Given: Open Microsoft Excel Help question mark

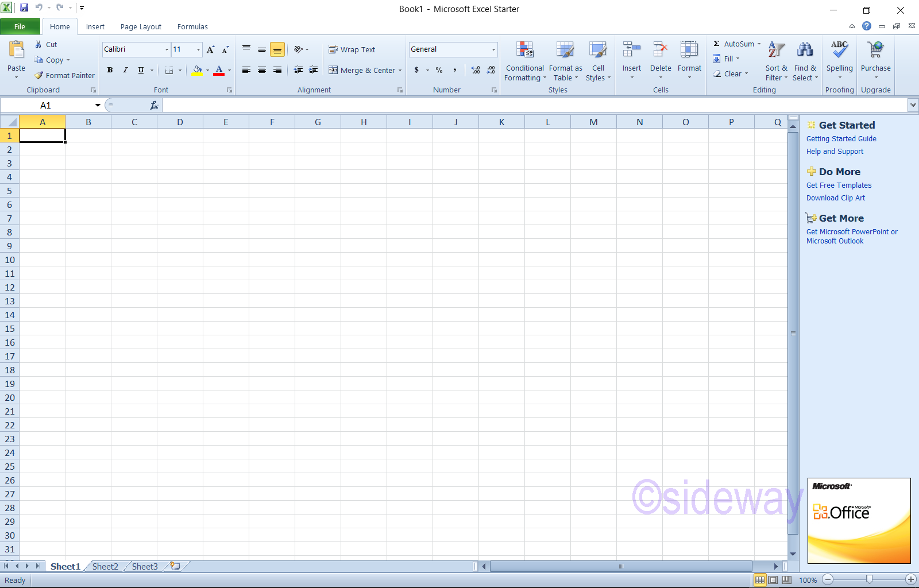Looking at the screenshot, I should pos(867,26).
